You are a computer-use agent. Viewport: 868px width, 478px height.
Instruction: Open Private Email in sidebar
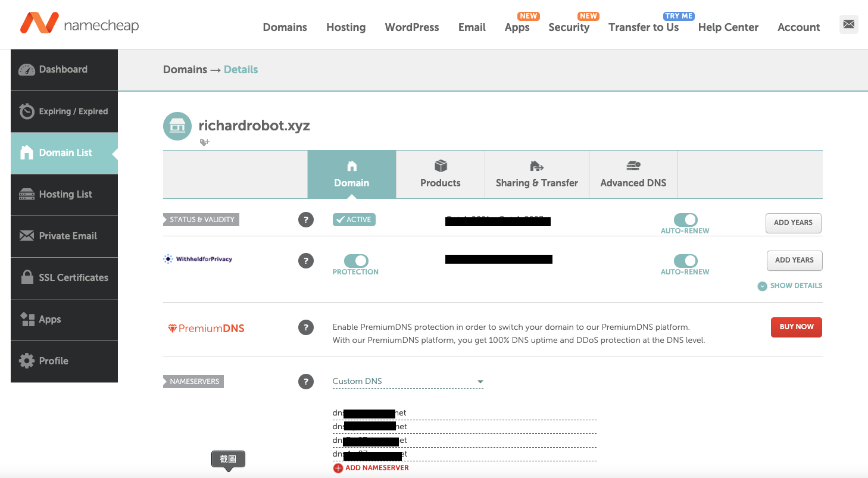click(64, 236)
